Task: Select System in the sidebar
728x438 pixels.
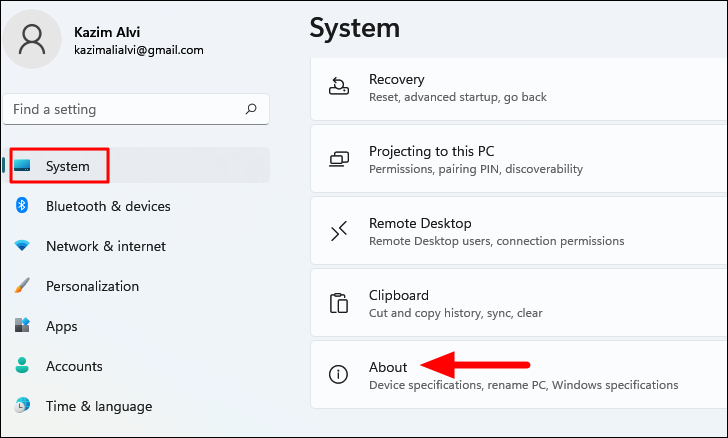Action: (67, 166)
